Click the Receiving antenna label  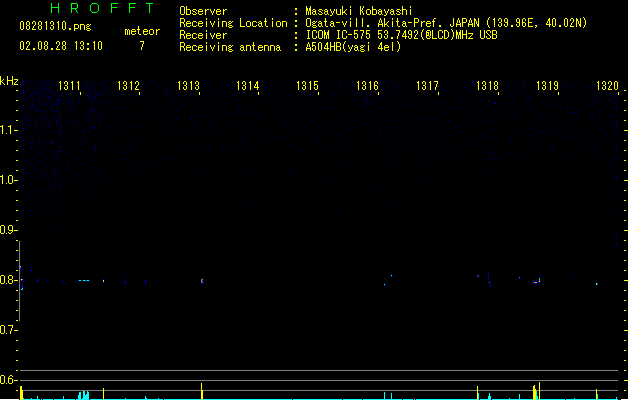[230, 47]
